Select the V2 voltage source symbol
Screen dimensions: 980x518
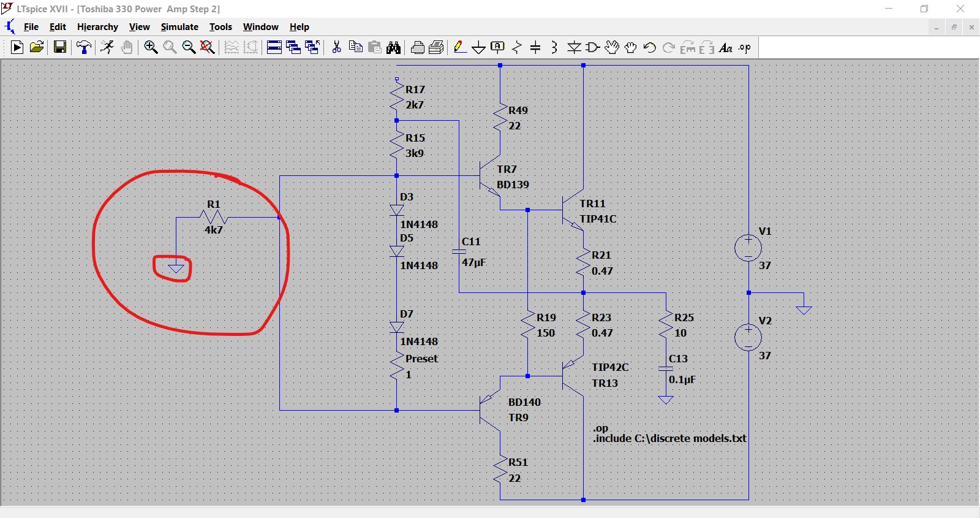tap(748, 338)
